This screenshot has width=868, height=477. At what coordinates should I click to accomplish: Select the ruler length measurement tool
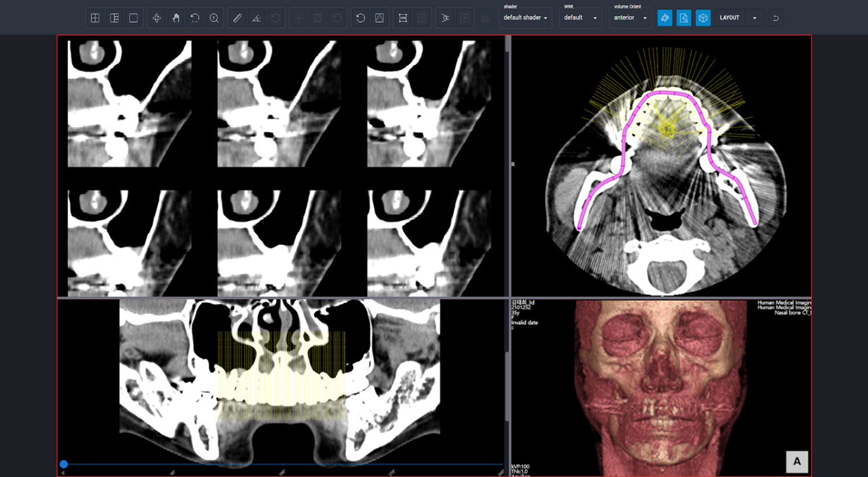click(237, 18)
